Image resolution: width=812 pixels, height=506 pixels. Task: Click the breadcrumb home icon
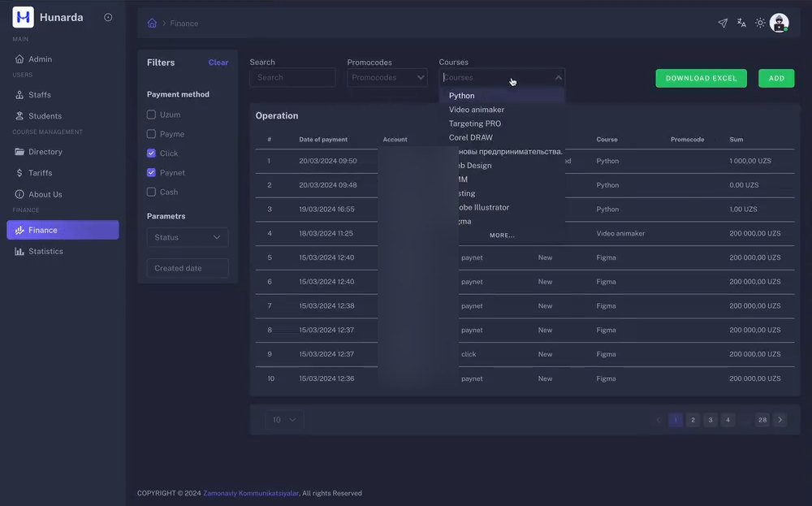[x=152, y=23]
